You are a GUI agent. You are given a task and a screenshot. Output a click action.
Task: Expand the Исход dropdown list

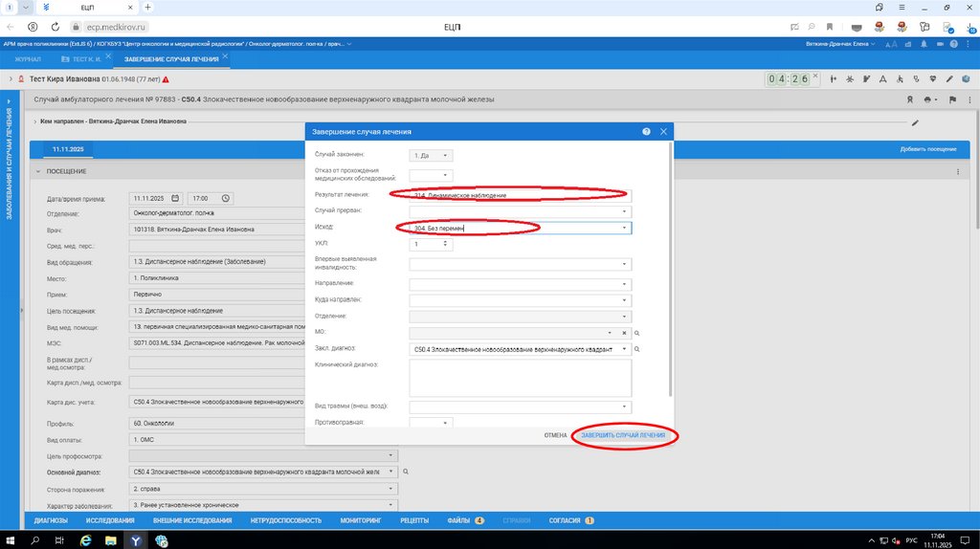click(x=624, y=228)
